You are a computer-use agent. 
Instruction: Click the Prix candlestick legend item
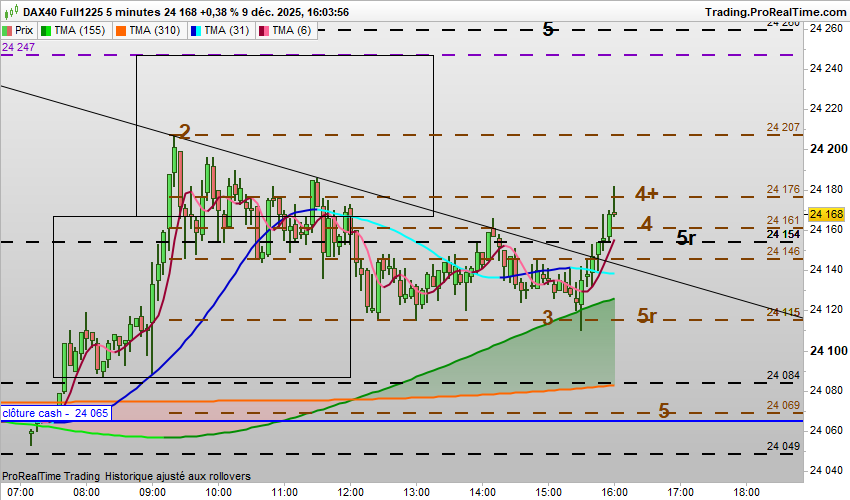(18, 30)
